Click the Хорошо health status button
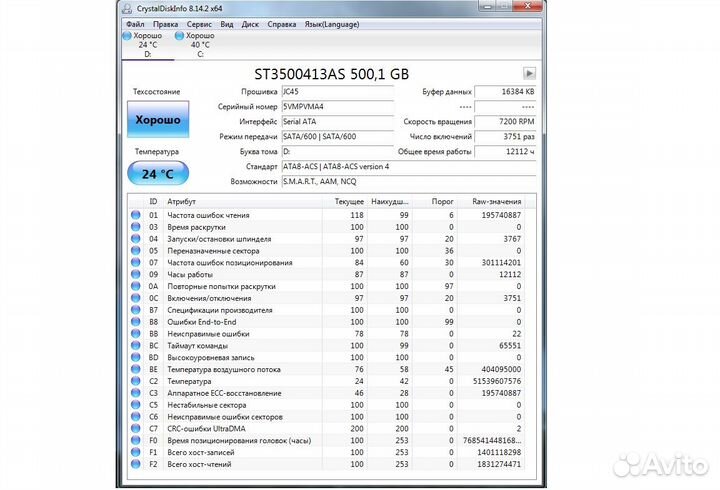This screenshot has height=490, width=720. click(x=158, y=119)
